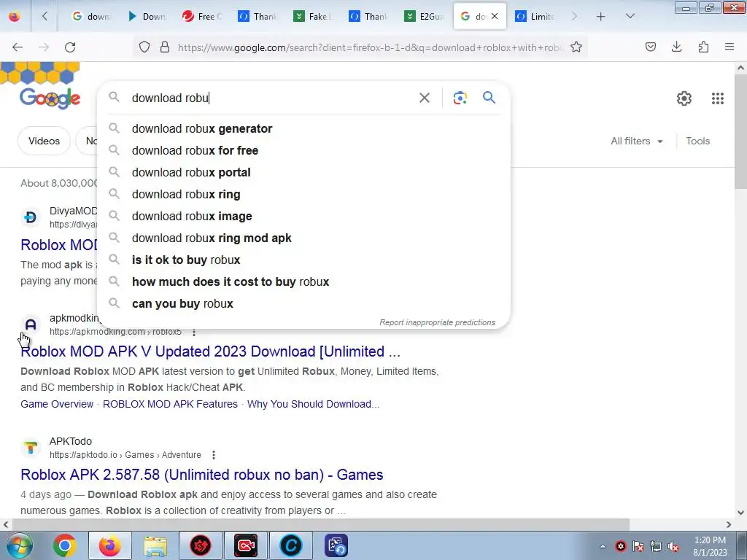
Task: Search by image with Google Lens
Action: pyautogui.click(x=460, y=98)
